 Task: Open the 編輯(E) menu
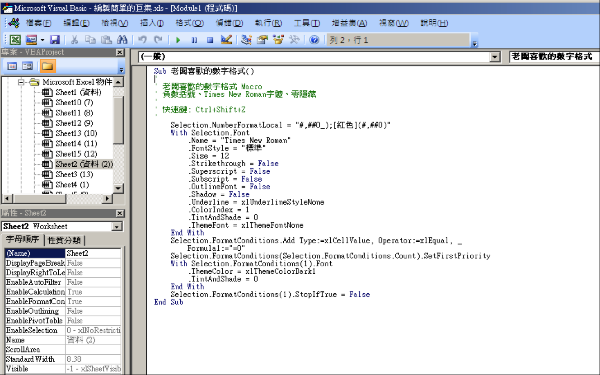coord(76,23)
